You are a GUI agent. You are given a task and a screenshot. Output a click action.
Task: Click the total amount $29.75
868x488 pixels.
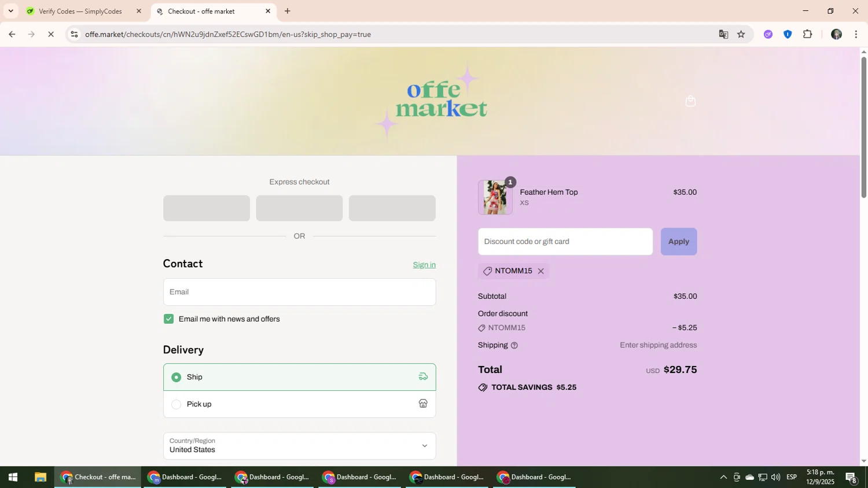click(680, 369)
